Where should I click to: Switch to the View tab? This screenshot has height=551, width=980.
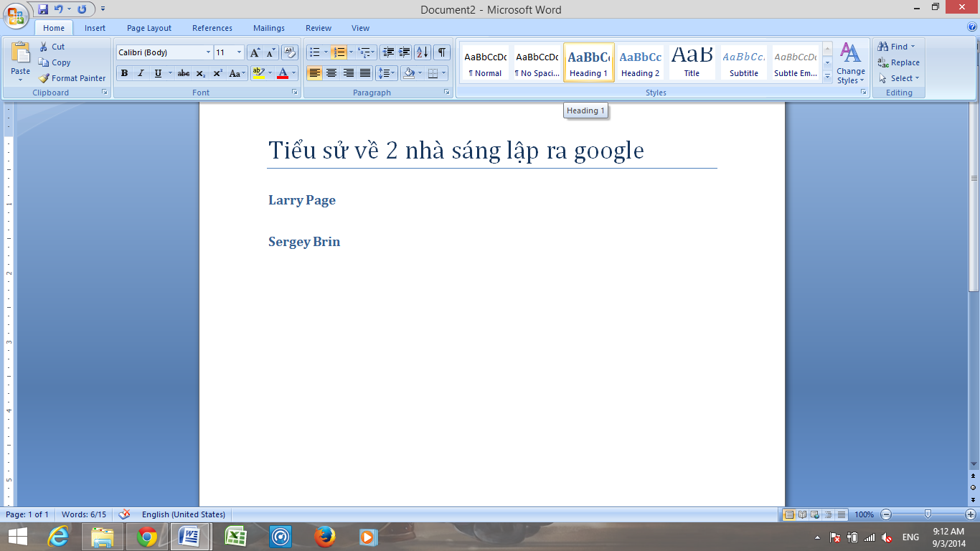[361, 28]
